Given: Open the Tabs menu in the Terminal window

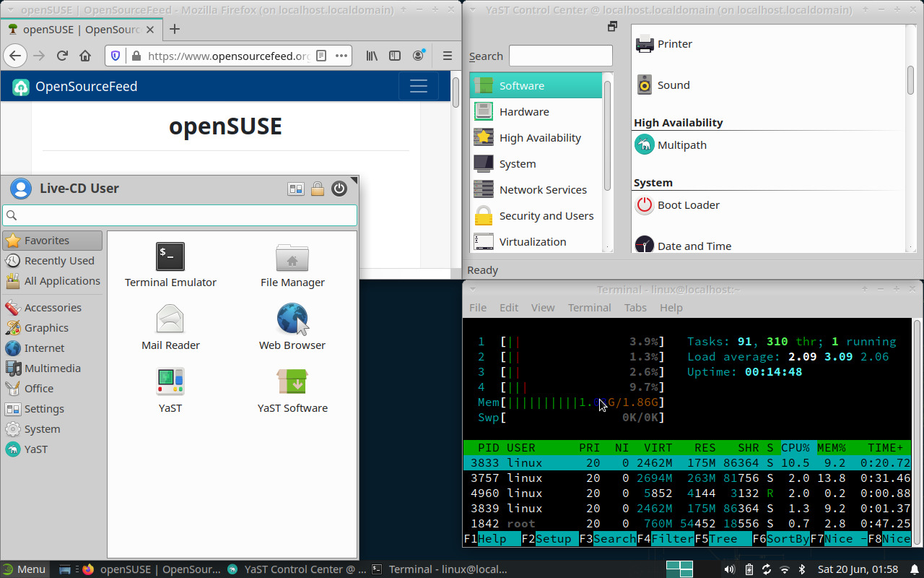Looking at the screenshot, I should [x=635, y=307].
